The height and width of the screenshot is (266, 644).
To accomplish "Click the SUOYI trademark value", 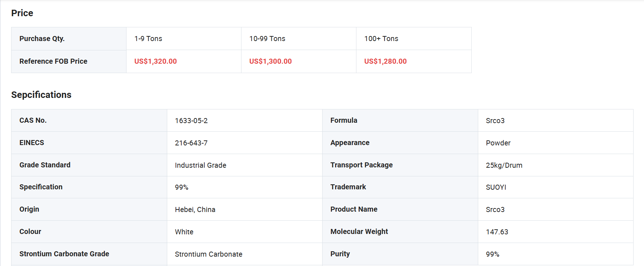I will point(496,188).
